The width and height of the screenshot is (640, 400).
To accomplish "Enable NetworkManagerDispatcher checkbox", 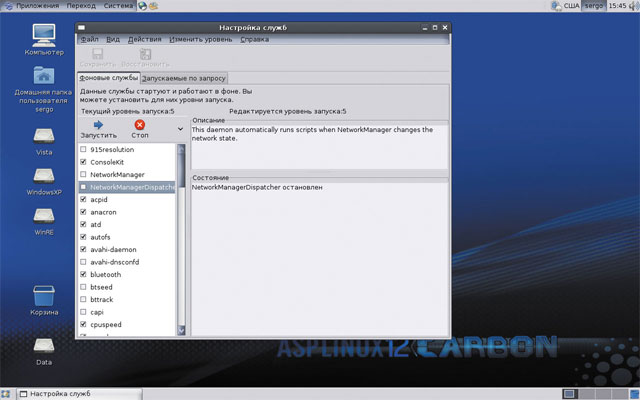I will tap(83, 187).
